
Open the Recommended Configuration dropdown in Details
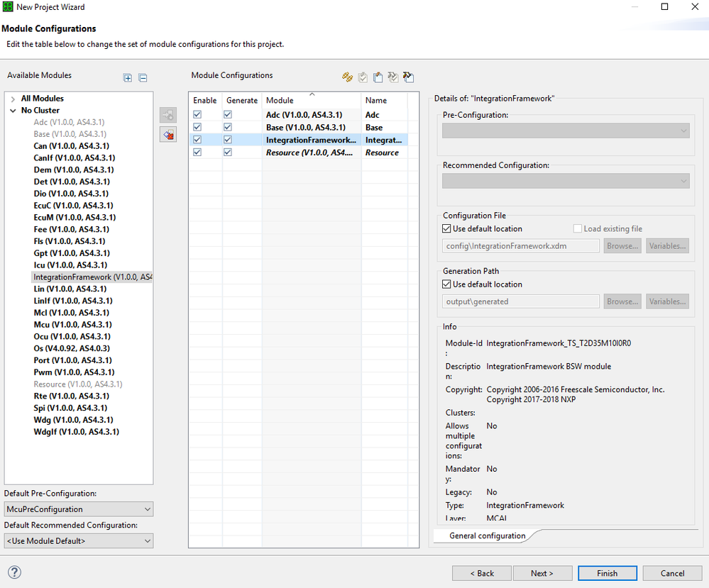[566, 182]
